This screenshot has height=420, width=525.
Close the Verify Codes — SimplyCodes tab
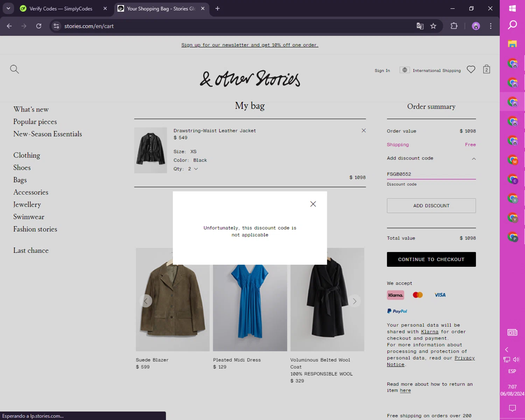105,8
